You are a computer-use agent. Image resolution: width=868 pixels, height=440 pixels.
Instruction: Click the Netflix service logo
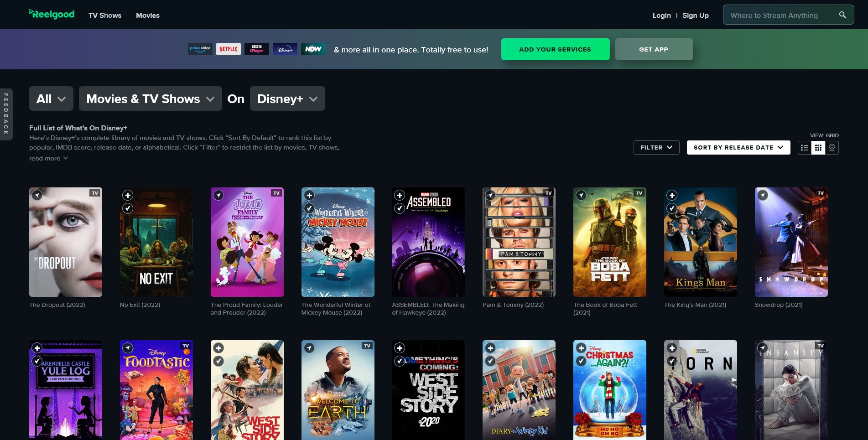pos(228,49)
